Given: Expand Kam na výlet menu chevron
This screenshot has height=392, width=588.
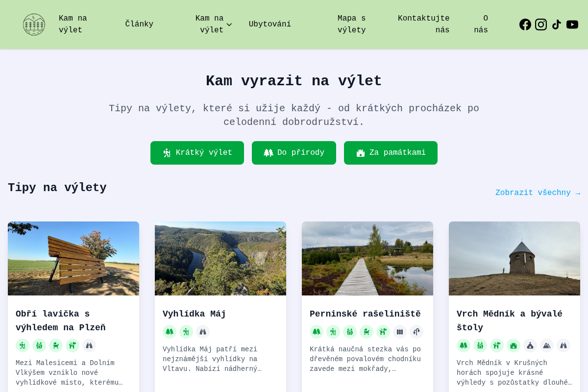Looking at the screenshot, I should coord(229,24).
